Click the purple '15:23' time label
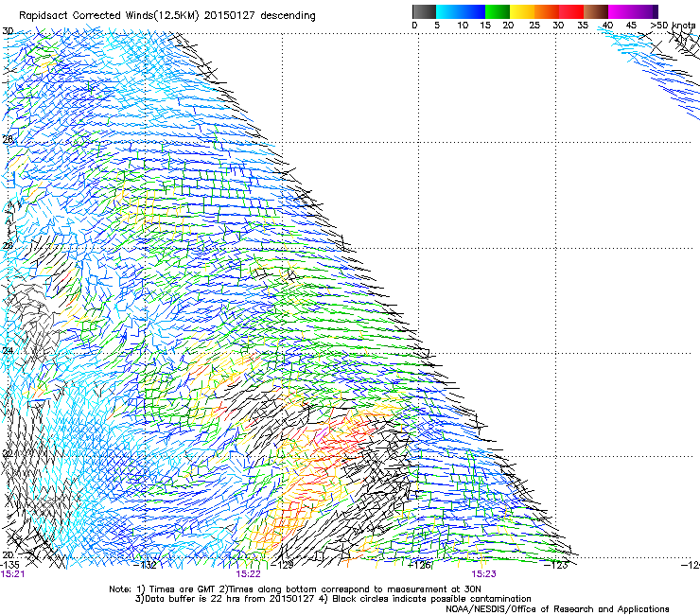 point(484,574)
